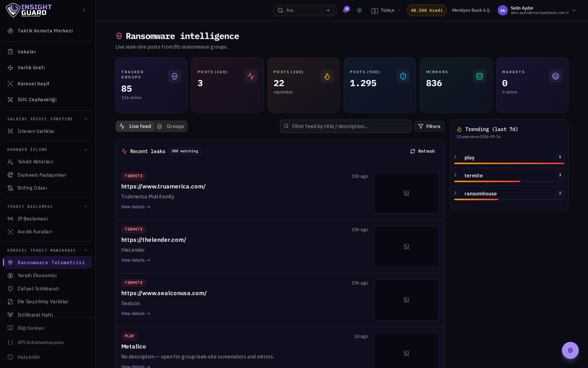Screen dimensions: 588x368
Task: Click the Posts (90d) shield icon
Action: [x=403, y=76]
